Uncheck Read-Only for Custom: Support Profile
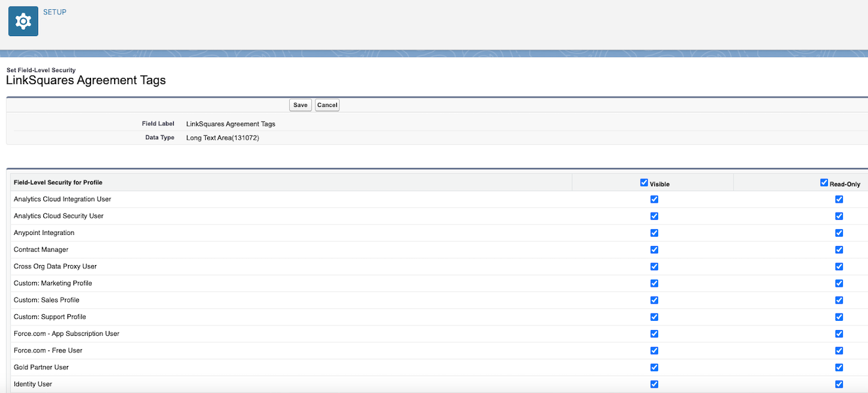This screenshot has width=868, height=393. [839, 317]
